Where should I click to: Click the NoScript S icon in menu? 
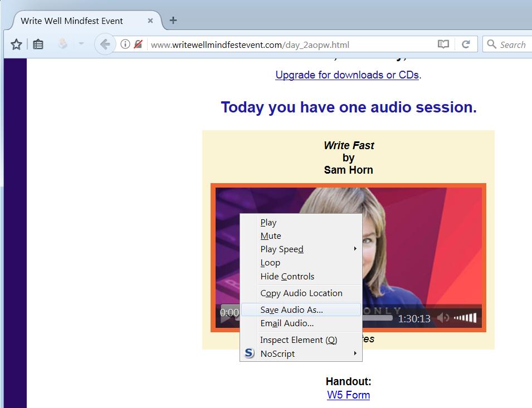point(250,353)
